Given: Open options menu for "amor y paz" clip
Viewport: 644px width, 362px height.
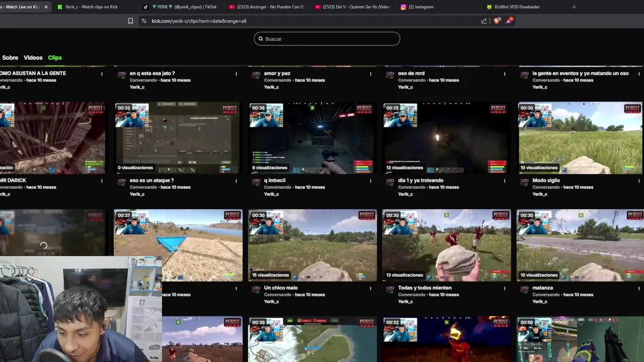Looking at the screenshot, I should point(370,74).
